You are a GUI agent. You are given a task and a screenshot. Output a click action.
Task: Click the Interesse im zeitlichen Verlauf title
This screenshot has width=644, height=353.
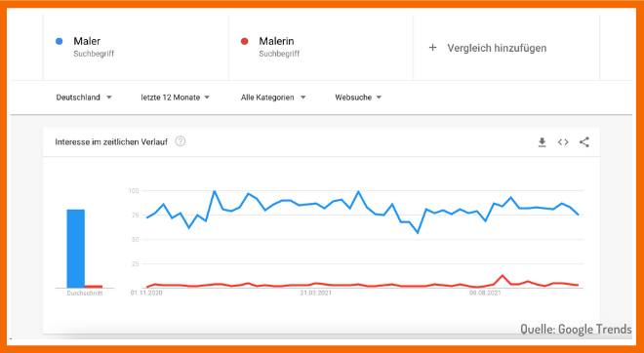pos(111,142)
